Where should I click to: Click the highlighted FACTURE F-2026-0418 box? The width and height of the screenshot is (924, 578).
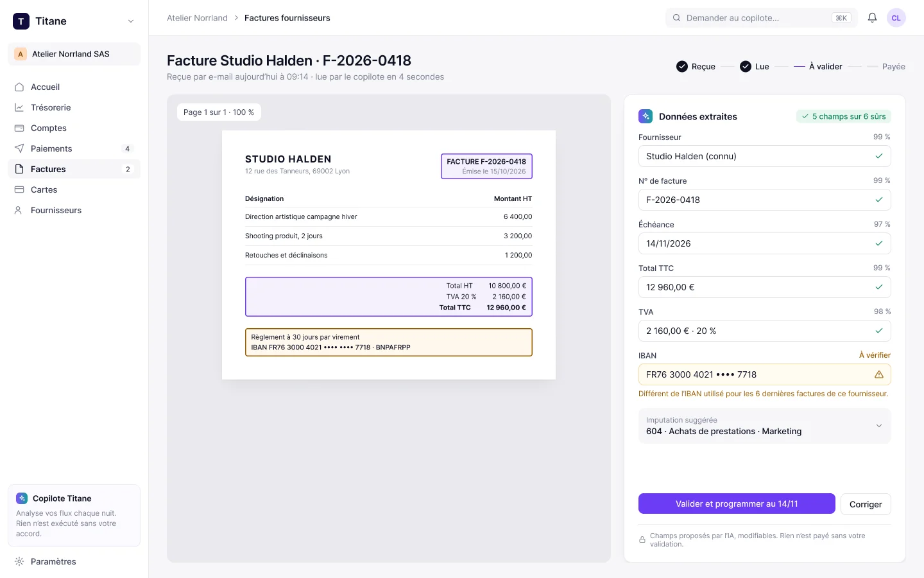tap(486, 166)
